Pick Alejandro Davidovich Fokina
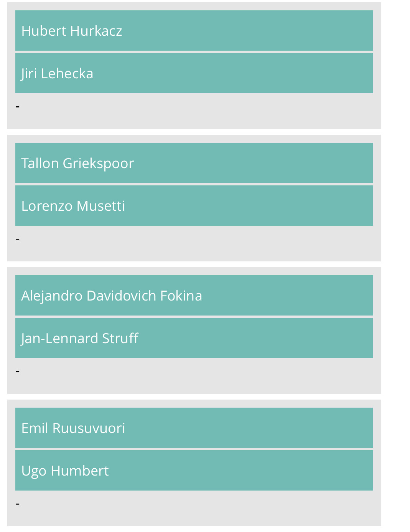The height and width of the screenshot is (532, 410). pyautogui.click(x=194, y=296)
